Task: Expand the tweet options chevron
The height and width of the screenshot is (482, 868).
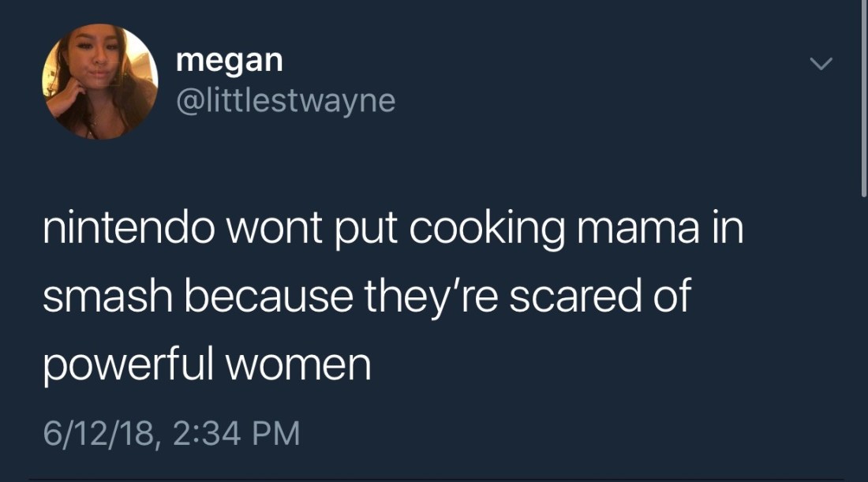Action: point(821,64)
